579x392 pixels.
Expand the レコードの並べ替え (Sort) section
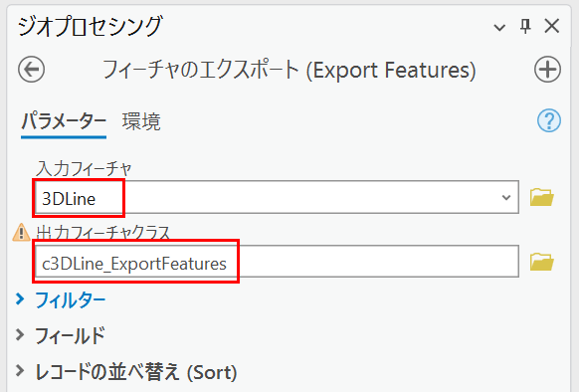pos(20,371)
